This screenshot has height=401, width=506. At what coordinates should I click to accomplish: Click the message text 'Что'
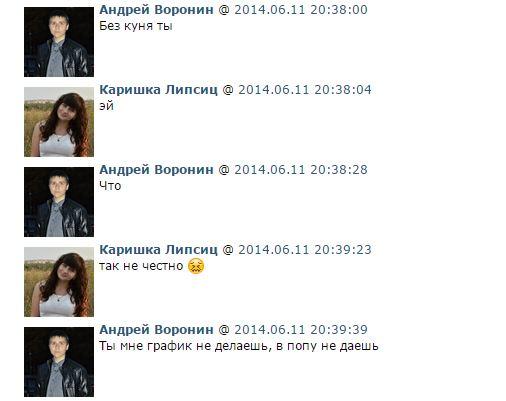(x=110, y=186)
